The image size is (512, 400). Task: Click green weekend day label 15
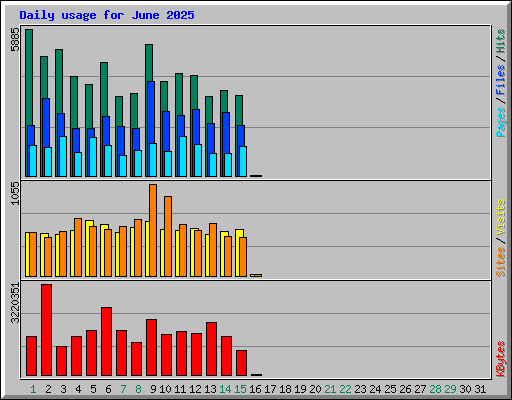[x=240, y=389]
